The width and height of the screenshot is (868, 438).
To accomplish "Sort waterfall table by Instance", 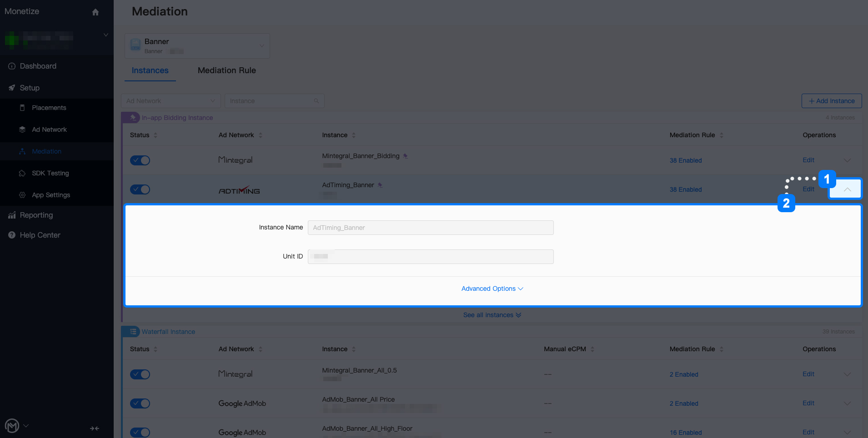I will coord(354,349).
